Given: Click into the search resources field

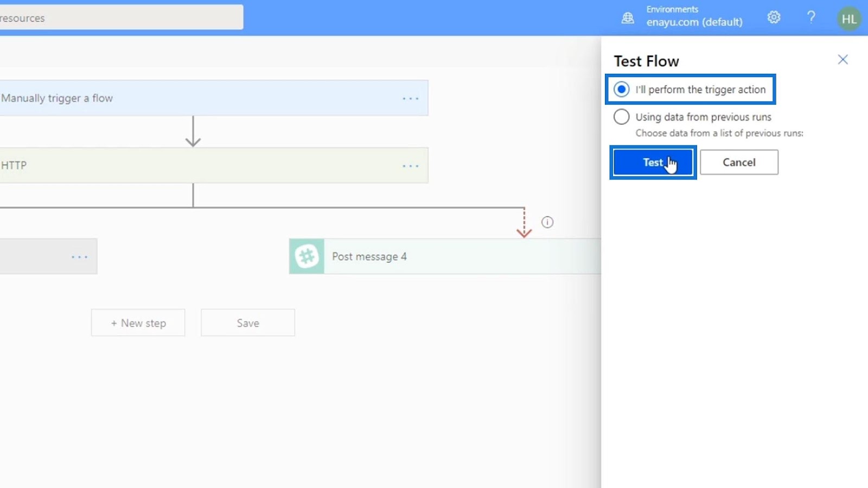Looking at the screenshot, I should tap(122, 17).
